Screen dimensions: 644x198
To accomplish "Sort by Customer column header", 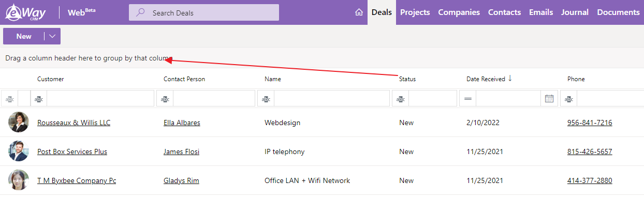I will coord(51,79).
